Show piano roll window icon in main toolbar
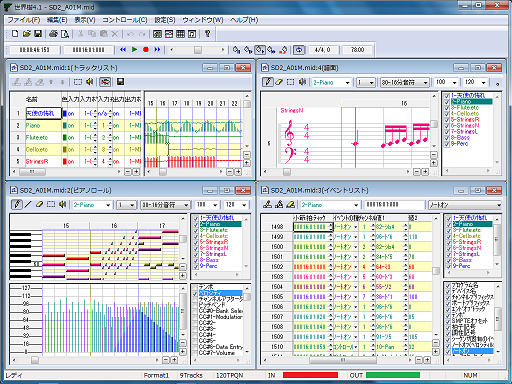Screen dimensions: 512x384 pos(169,34)
